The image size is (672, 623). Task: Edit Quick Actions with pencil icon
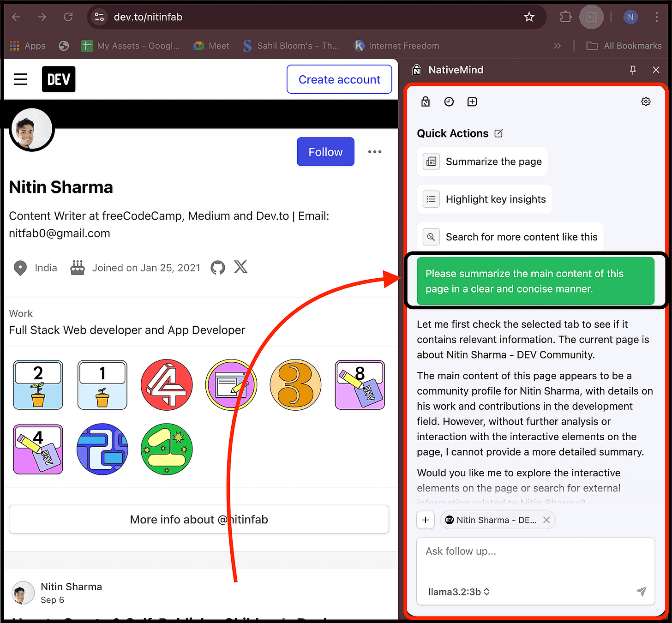pos(498,133)
